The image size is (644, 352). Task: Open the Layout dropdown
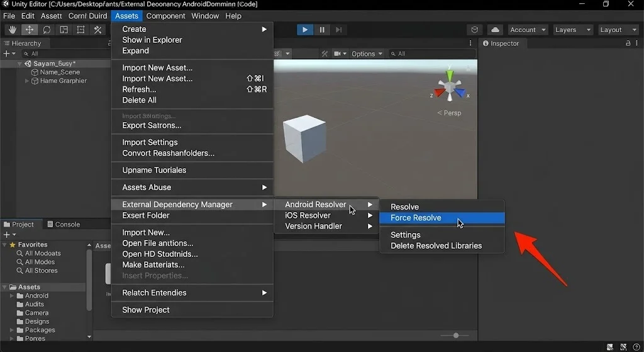pyautogui.click(x=618, y=30)
